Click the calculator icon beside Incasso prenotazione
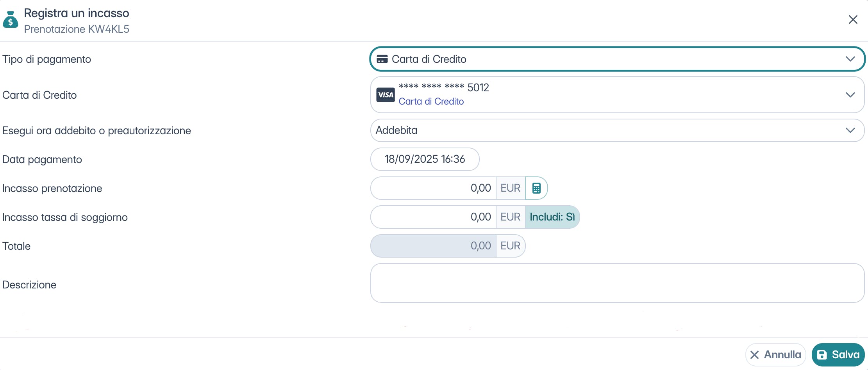The width and height of the screenshot is (868, 370). [536, 188]
